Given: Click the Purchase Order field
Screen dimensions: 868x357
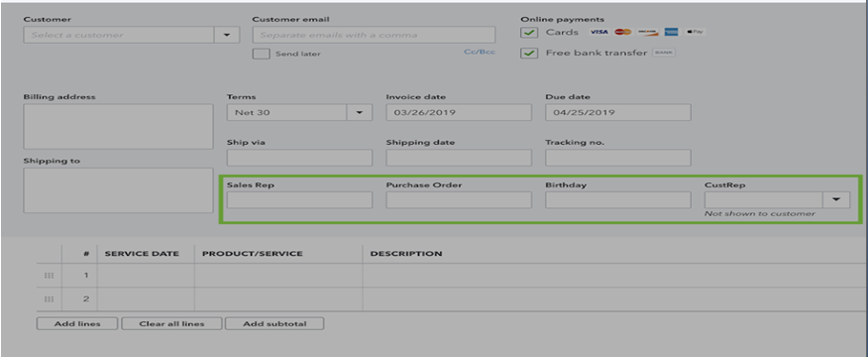Looking at the screenshot, I should click(459, 200).
